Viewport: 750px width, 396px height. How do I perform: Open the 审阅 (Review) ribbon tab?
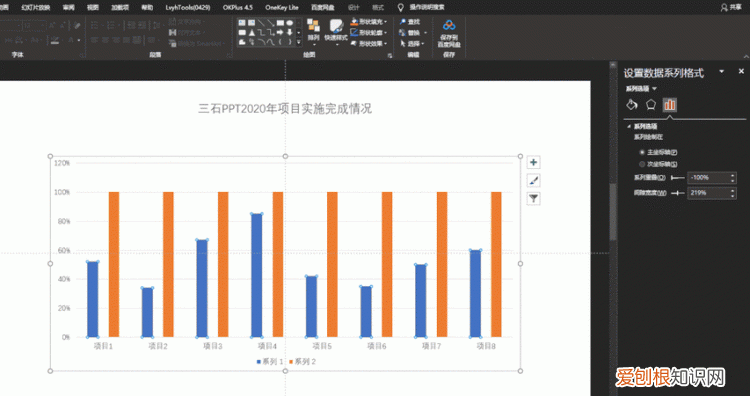point(68,7)
